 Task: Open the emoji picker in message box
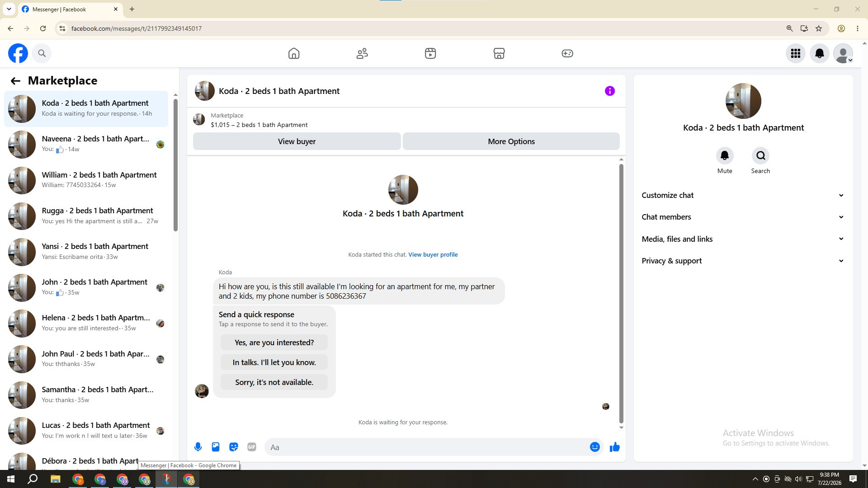click(594, 447)
